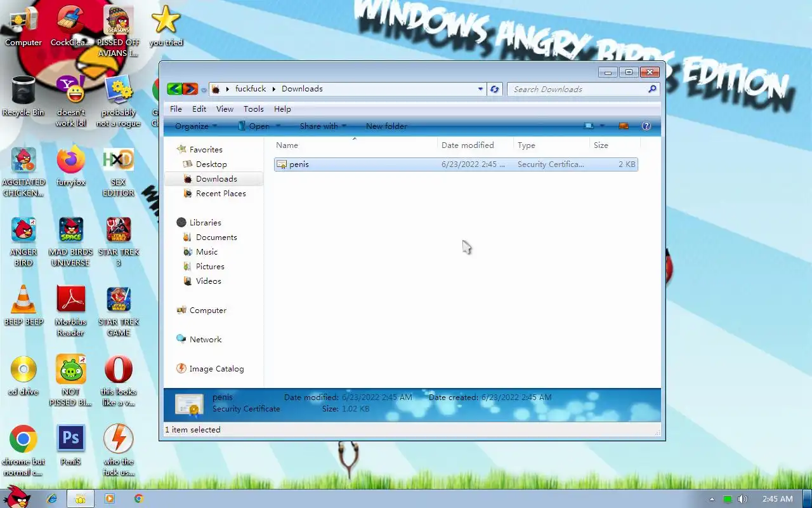
Task: Refresh the Downloads folder view
Action: point(495,89)
